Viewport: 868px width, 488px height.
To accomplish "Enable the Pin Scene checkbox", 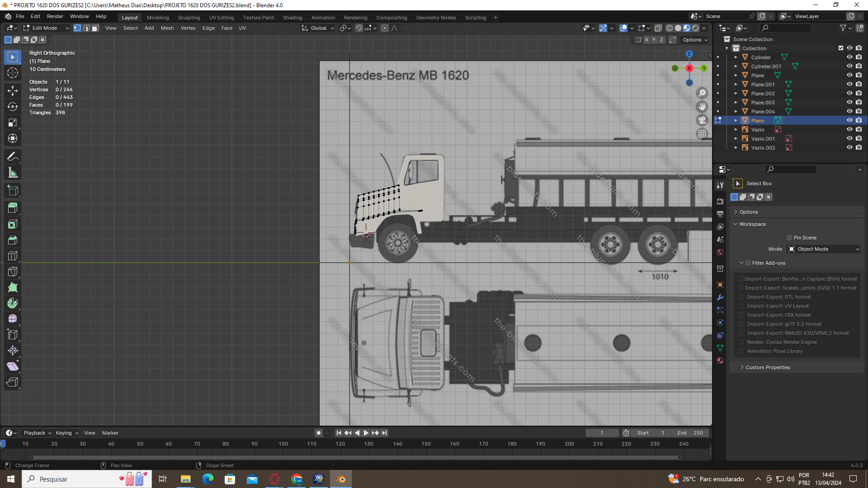I will coord(789,238).
